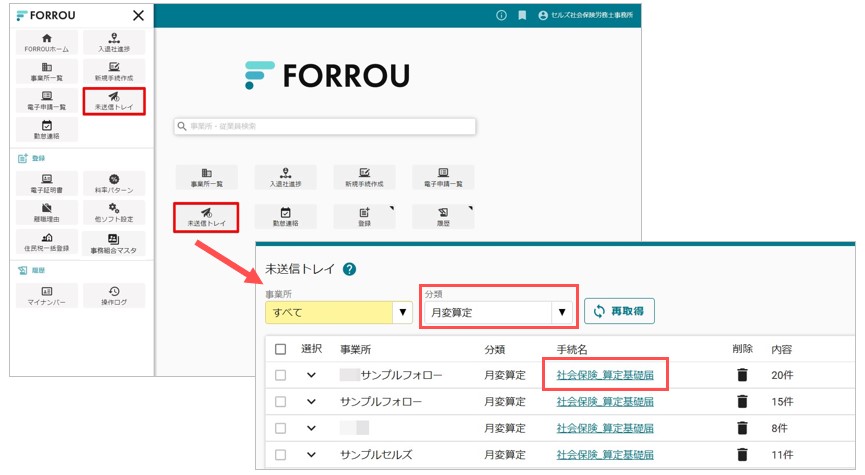Viewport: 865px width, 475px height.
Task: Click the 11件 content cell
Action: click(782, 455)
